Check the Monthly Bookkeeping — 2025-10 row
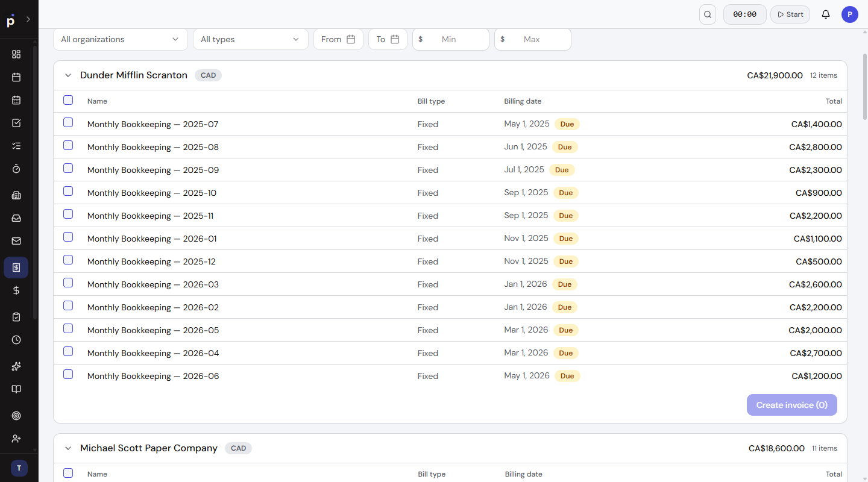Viewport: 868px width, 482px height. [x=68, y=191]
